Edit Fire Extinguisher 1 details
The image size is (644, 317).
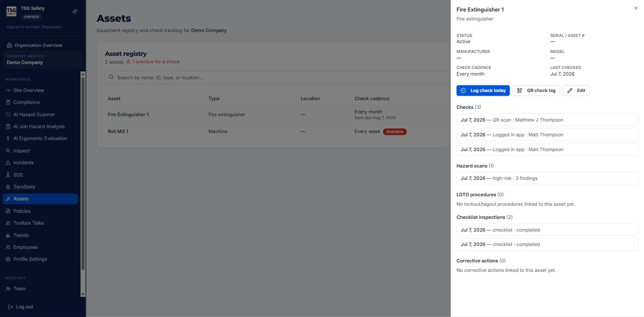576,90
